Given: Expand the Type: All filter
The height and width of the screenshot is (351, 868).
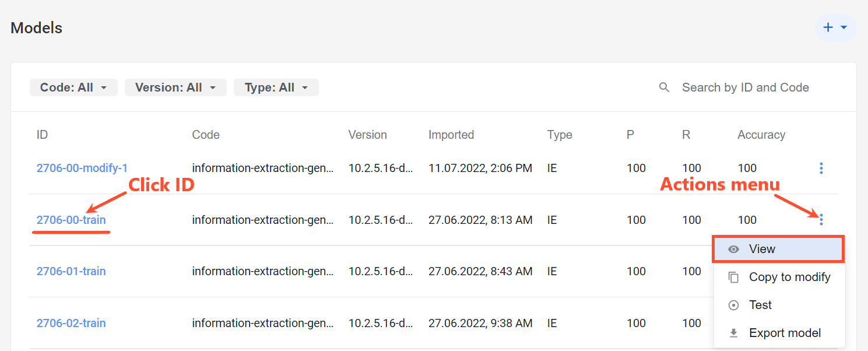Looking at the screenshot, I should (276, 87).
